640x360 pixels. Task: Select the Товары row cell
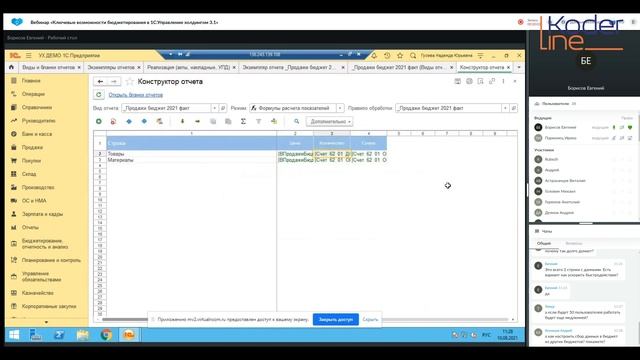tap(191, 154)
